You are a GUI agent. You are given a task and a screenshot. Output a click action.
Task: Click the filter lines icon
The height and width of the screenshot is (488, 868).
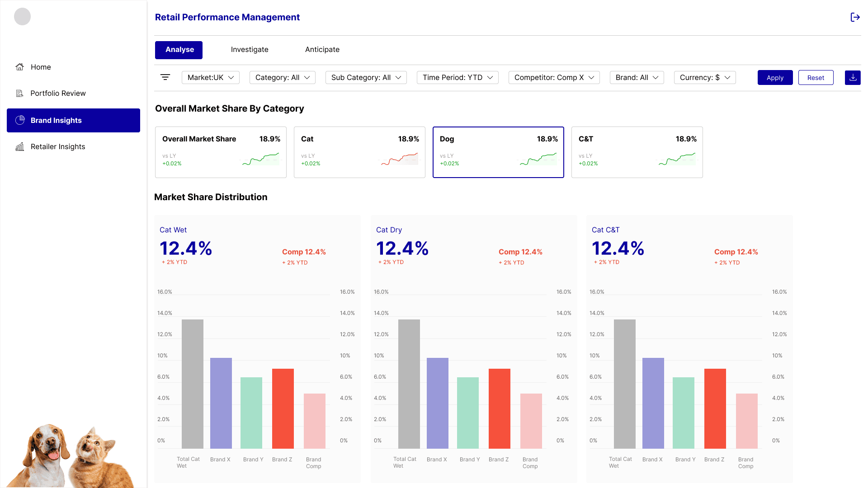165,77
